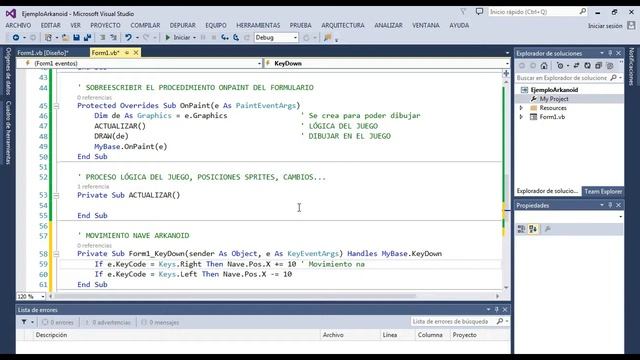Click the Collapse All icon in Solution Explorer

(598, 66)
